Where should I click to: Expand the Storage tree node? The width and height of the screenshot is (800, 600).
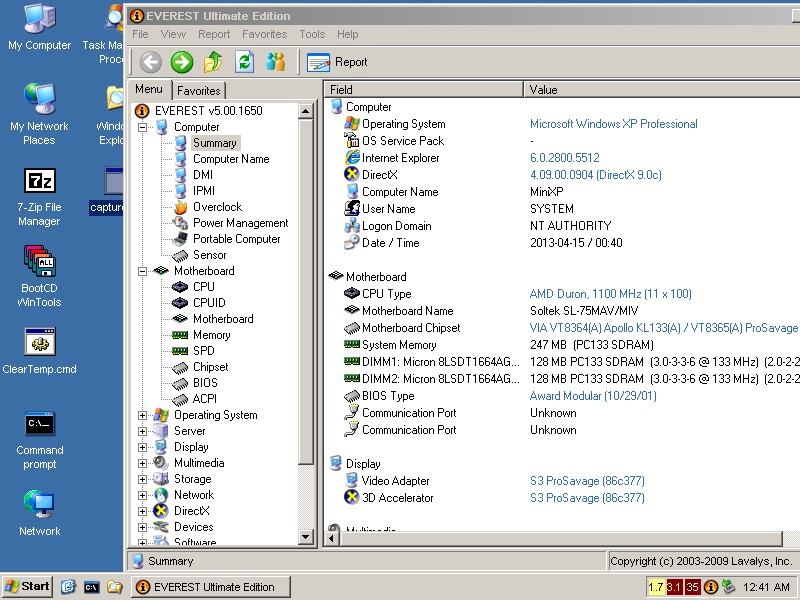(x=143, y=479)
